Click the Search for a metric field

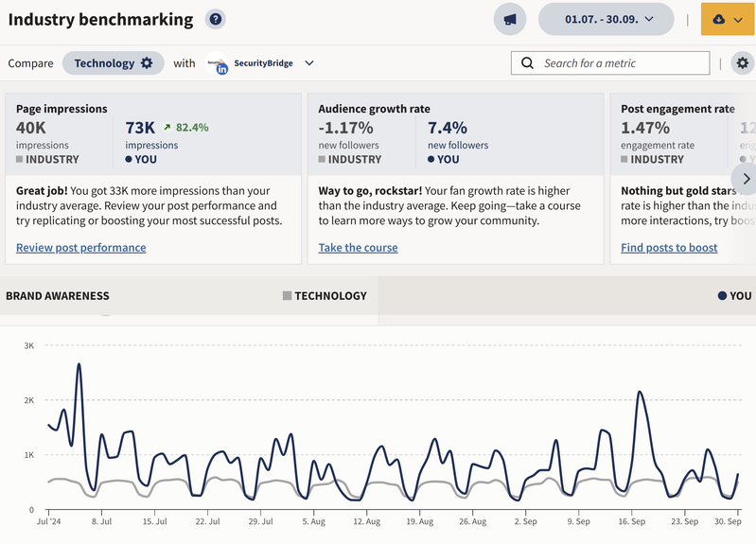pyautogui.click(x=610, y=63)
